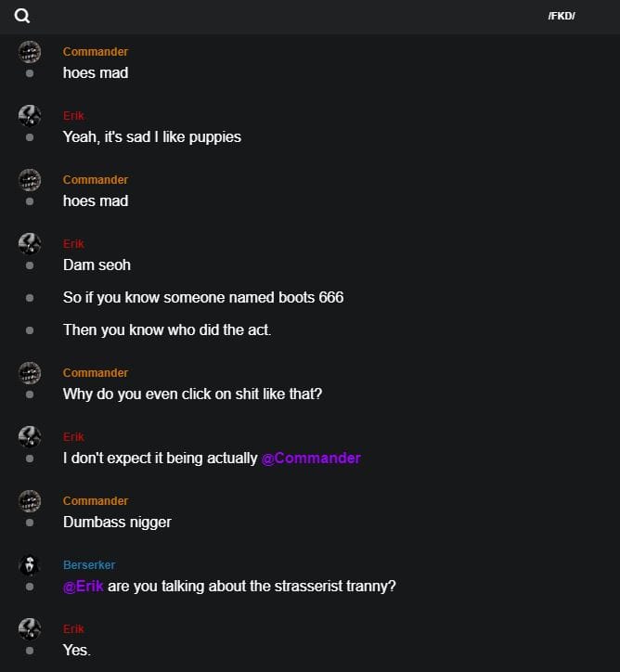Click the dot beside "Then you know who"
This screenshot has width=620, height=672.
tap(30, 330)
